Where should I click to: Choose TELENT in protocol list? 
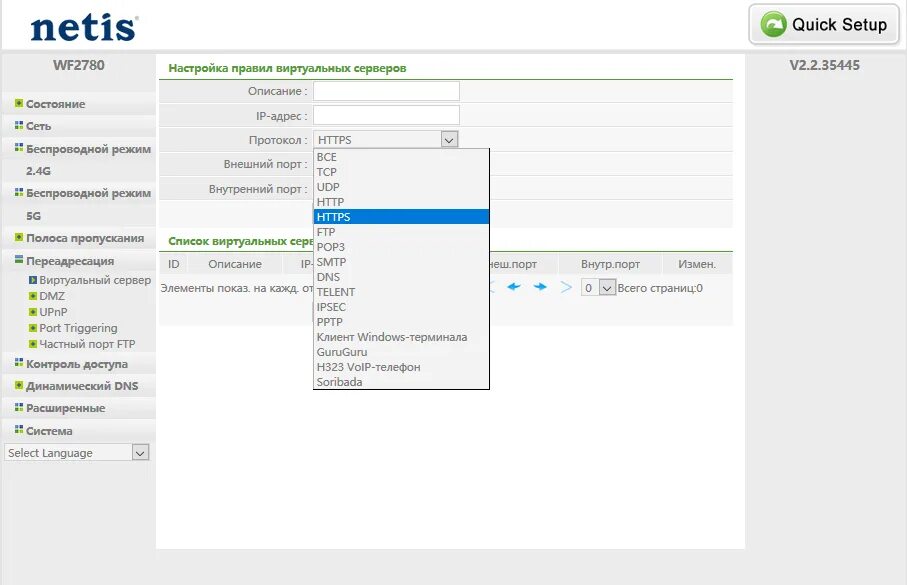(401, 292)
